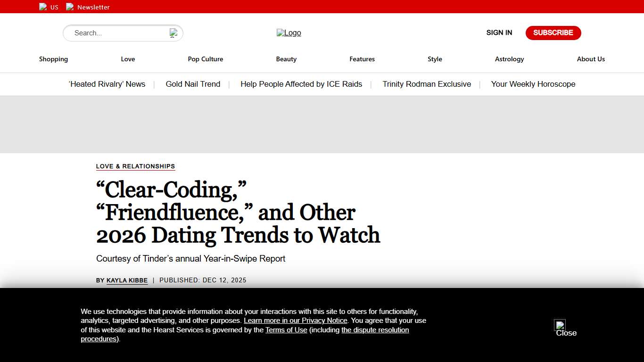
Task: Open the Features section
Action: tap(362, 59)
